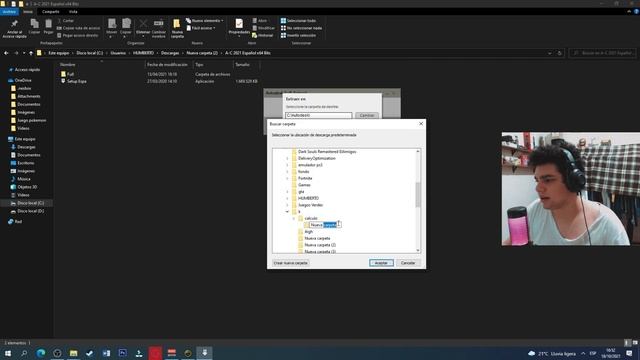Click the search box of Explorer

[603, 53]
